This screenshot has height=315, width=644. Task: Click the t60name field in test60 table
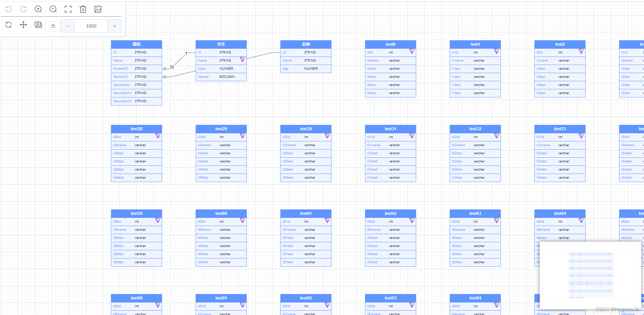(x=221, y=230)
